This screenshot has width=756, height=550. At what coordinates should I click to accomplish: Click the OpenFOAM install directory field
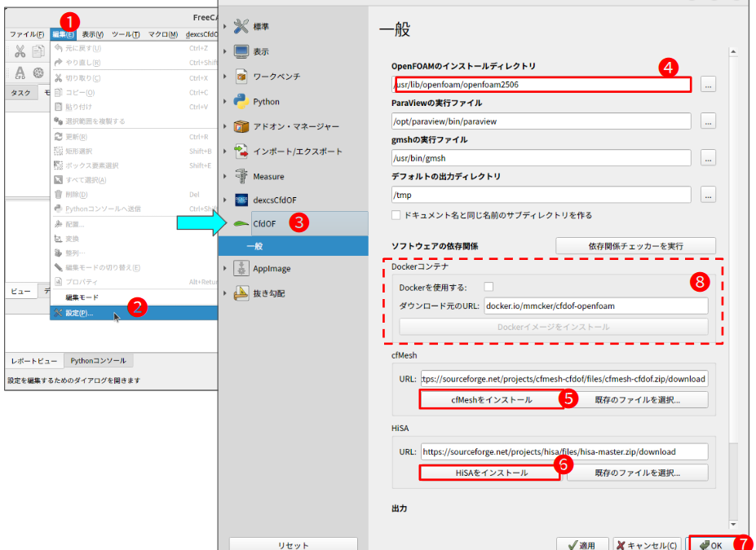click(x=542, y=84)
